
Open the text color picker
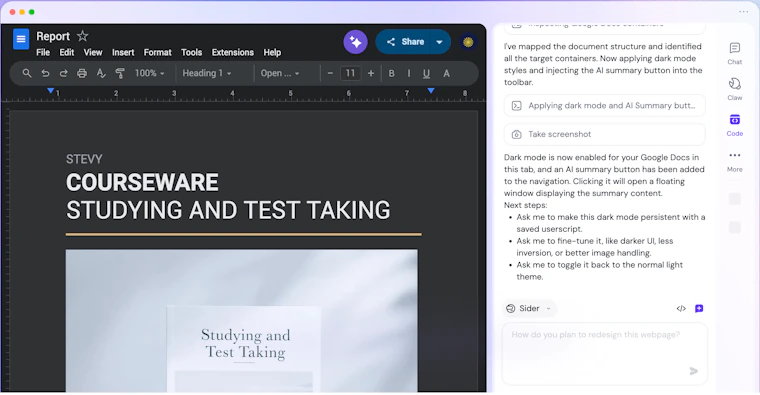[446, 73]
